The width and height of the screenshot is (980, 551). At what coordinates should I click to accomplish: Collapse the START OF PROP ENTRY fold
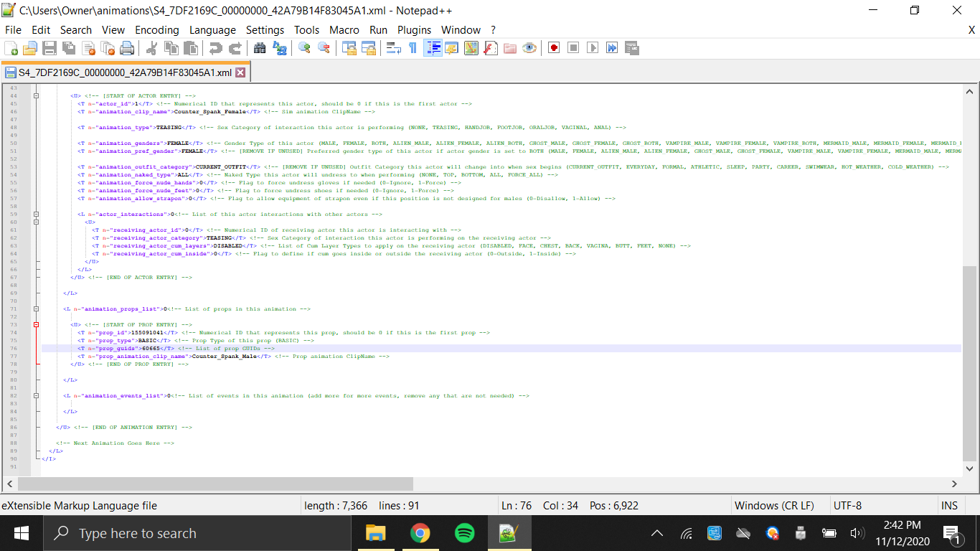point(35,324)
